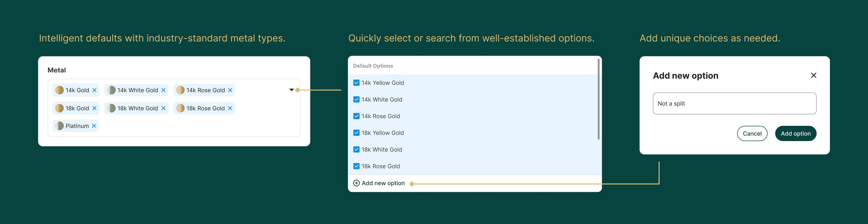Remove the 18k Gold tag
Screen dimensions: 868x224
(94, 108)
